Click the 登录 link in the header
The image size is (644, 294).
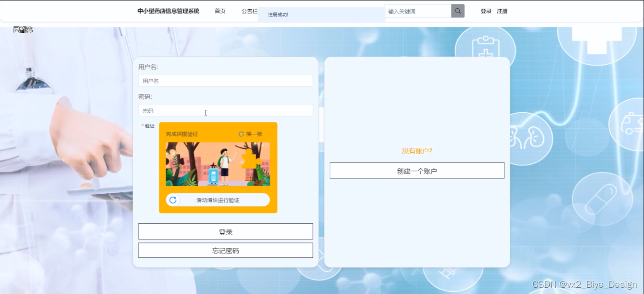[486, 11]
